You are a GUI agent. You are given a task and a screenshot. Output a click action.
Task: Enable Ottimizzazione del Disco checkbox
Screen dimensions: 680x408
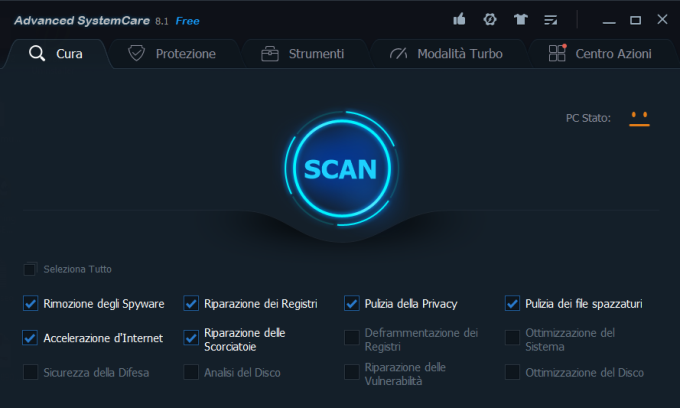(x=512, y=372)
